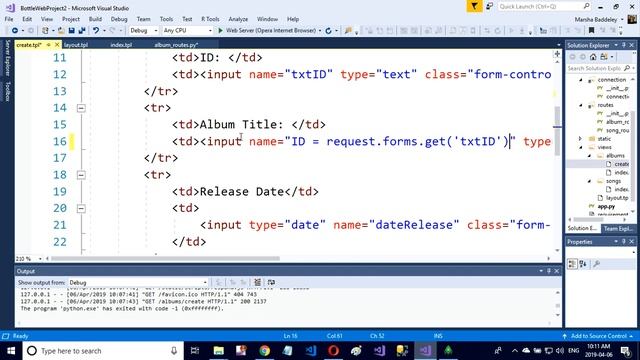Click Properties panel Alphabetical sort icon
Screen dimensions: 640x360
(x=583, y=264)
